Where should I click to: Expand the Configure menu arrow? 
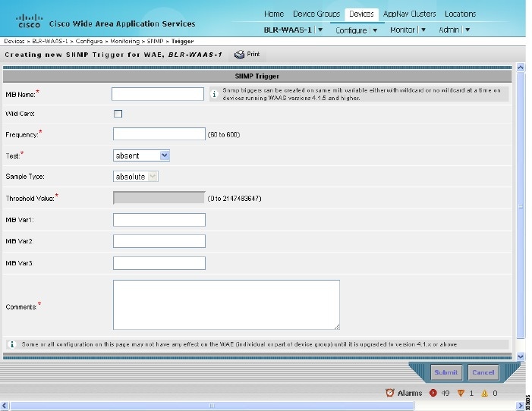click(375, 30)
